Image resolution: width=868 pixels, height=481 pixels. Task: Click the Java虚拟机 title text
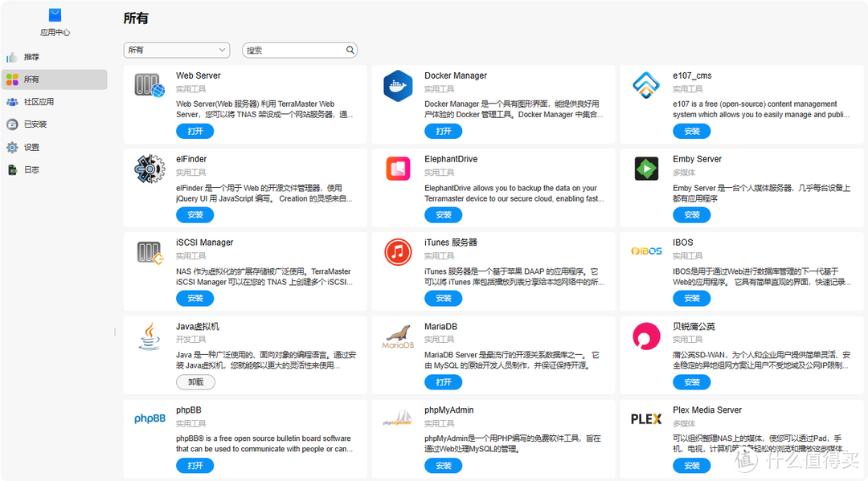[x=198, y=327]
